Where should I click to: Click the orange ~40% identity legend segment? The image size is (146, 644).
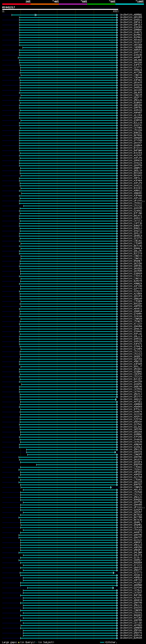pyautogui.click(x=45, y=4)
